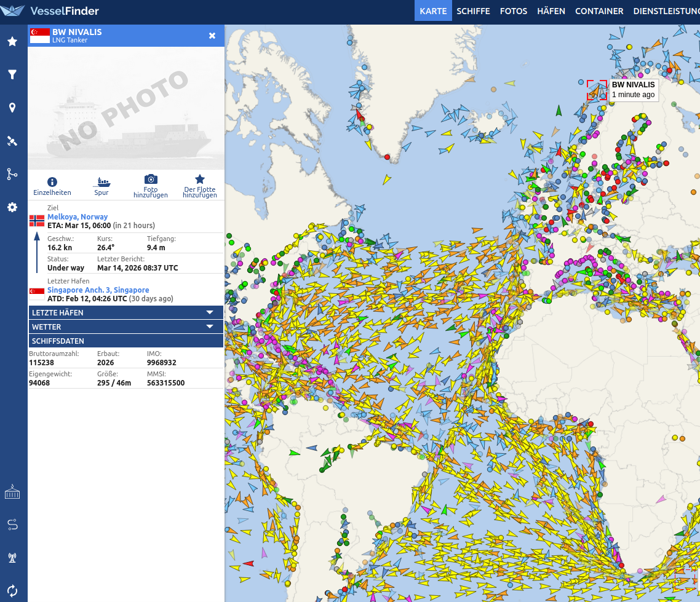Open the SCHIFFE menu

pyautogui.click(x=473, y=11)
